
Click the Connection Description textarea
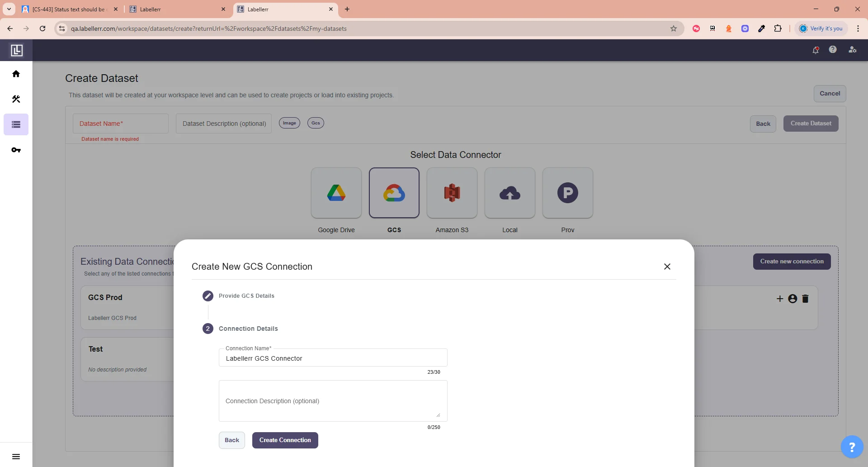point(333,401)
